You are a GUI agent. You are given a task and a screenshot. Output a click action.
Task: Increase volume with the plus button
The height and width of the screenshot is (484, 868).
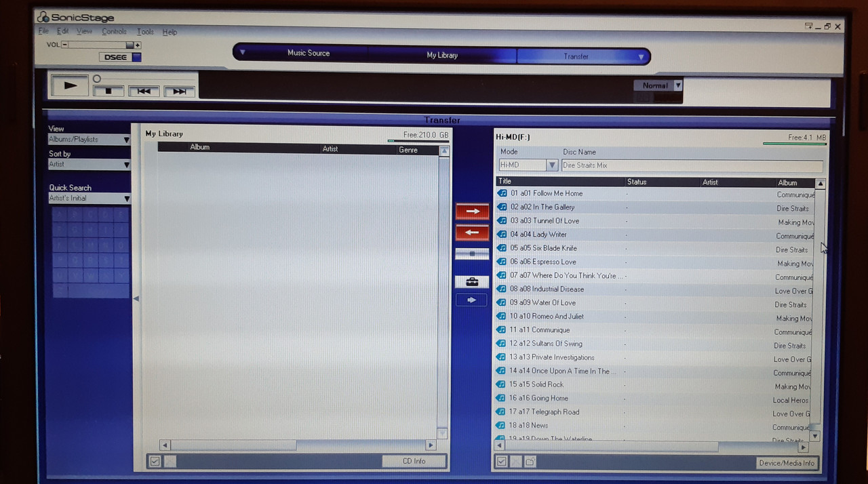(138, 45)
